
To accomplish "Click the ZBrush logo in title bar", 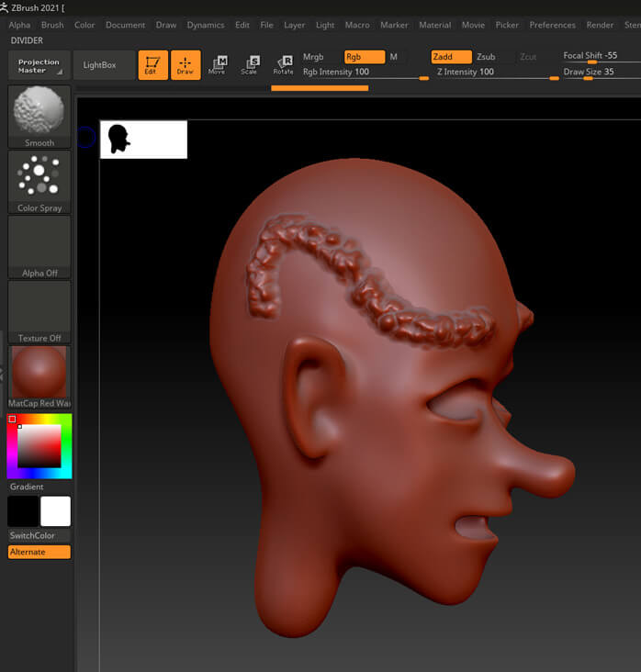I will point(4,7).
